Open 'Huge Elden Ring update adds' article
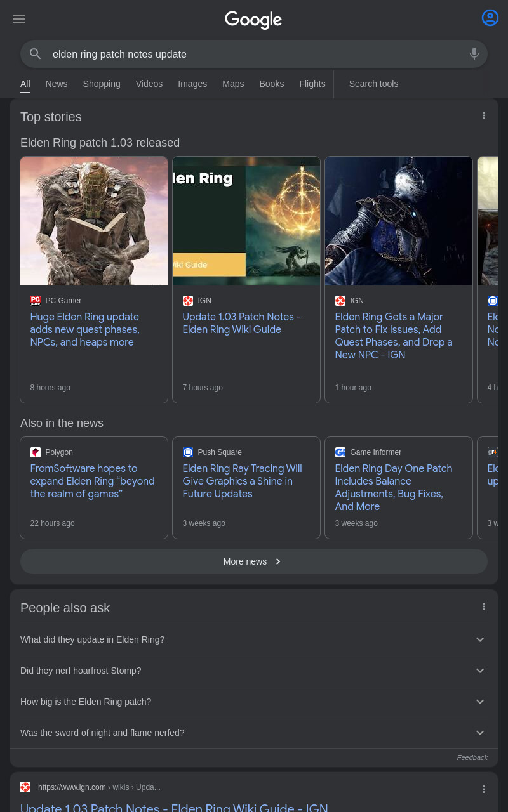508x812 pixels. (x=85, y=330)
